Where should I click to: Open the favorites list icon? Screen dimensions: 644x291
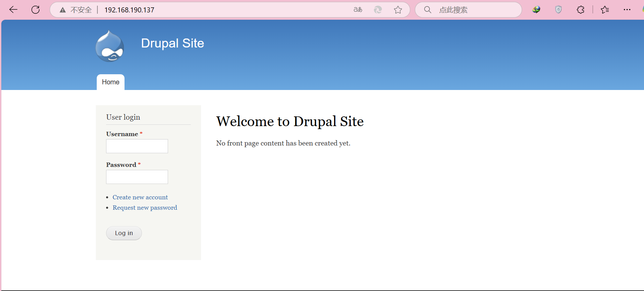point(605,10)
